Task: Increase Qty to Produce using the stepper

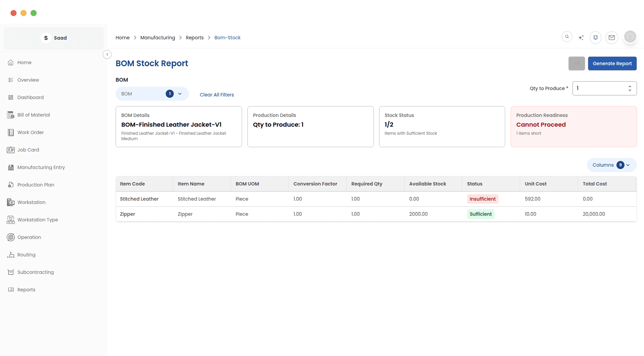Action: pyautogui.click(x=630, y=86)
